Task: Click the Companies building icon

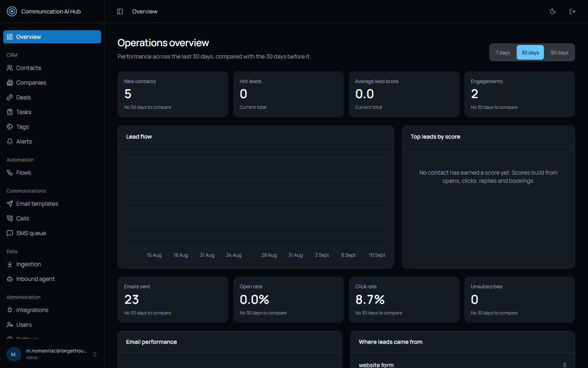Action: 10,83
